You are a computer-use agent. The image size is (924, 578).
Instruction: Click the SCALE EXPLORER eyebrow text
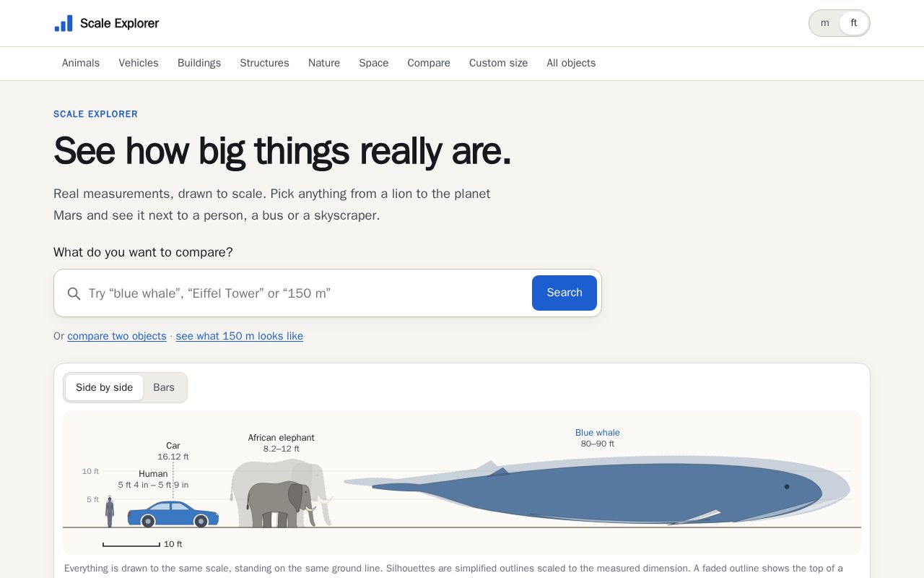96,114
